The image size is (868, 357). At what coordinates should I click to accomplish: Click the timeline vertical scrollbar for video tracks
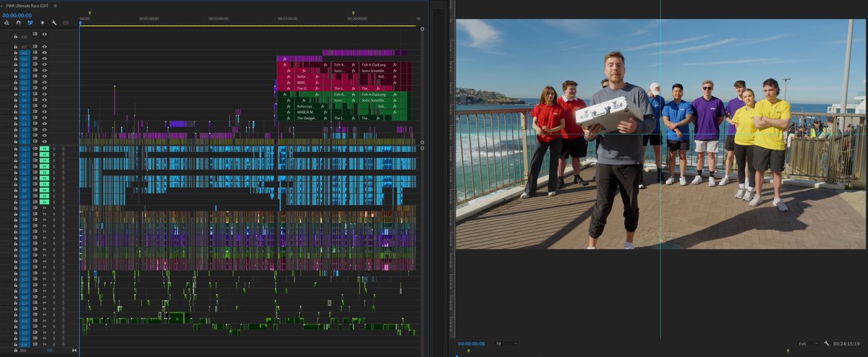coord(422,87)
